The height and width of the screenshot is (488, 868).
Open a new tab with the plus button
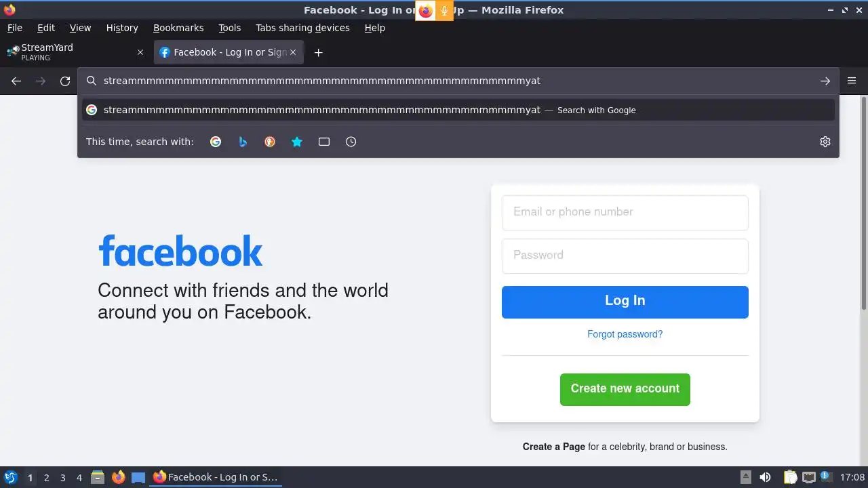coord(318,52)
